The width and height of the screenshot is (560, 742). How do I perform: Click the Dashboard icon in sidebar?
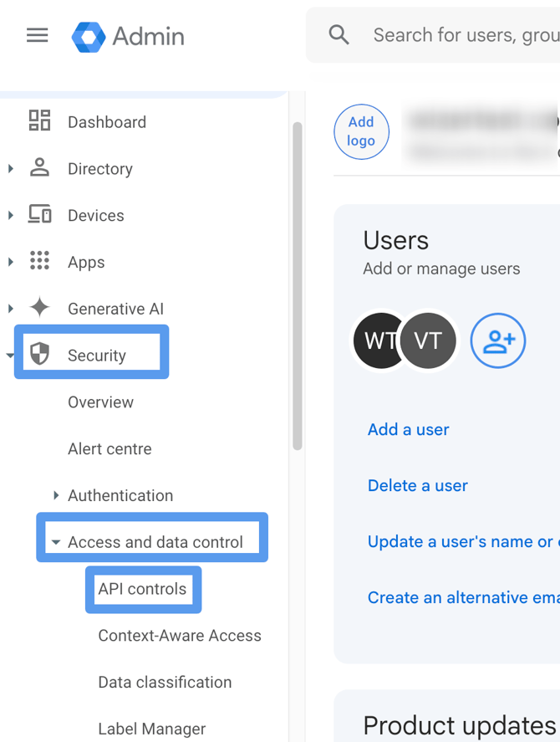click(39, 121)
